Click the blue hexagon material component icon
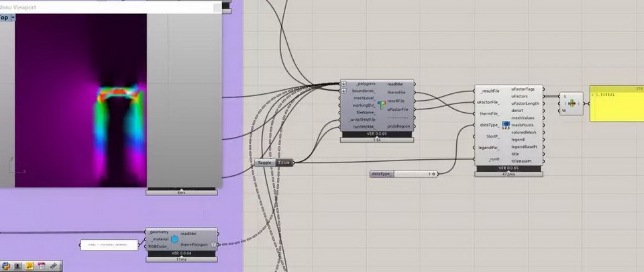This screenshot has height=272, width=644. pos(174,238)
